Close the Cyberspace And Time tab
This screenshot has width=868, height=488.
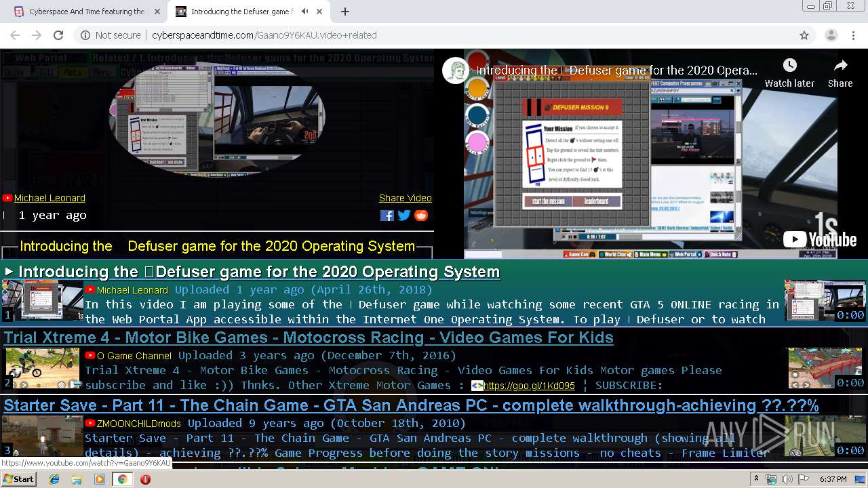pyautogui.click(x=157, y=12)
